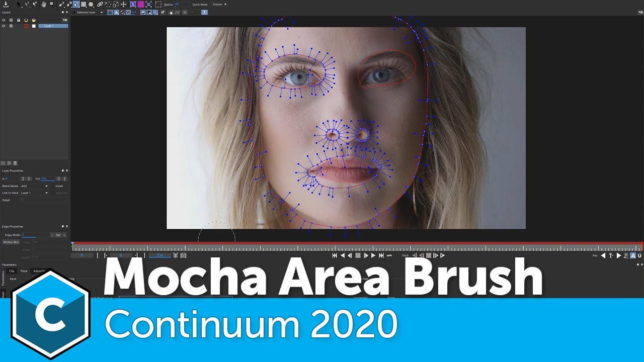Click the add keyframe key icon
The image size is (644, 362).
611,255
